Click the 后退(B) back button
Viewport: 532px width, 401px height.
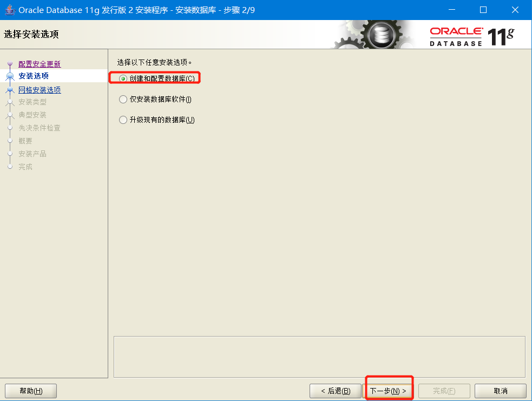pyautogui.click(x=335, y=391)
